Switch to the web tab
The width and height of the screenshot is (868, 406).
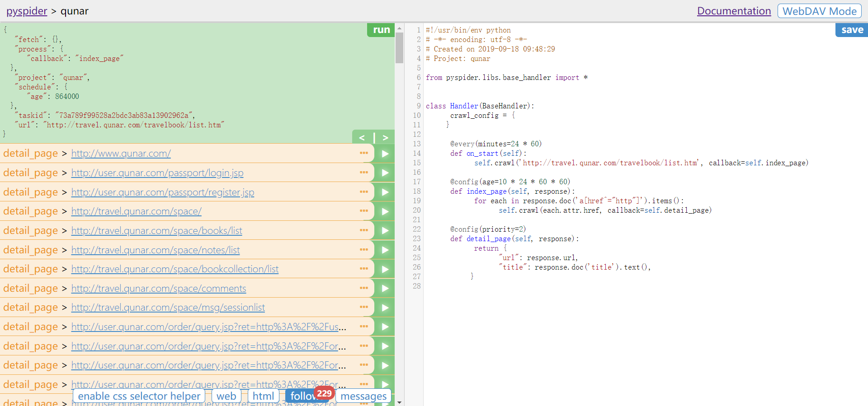226,396
